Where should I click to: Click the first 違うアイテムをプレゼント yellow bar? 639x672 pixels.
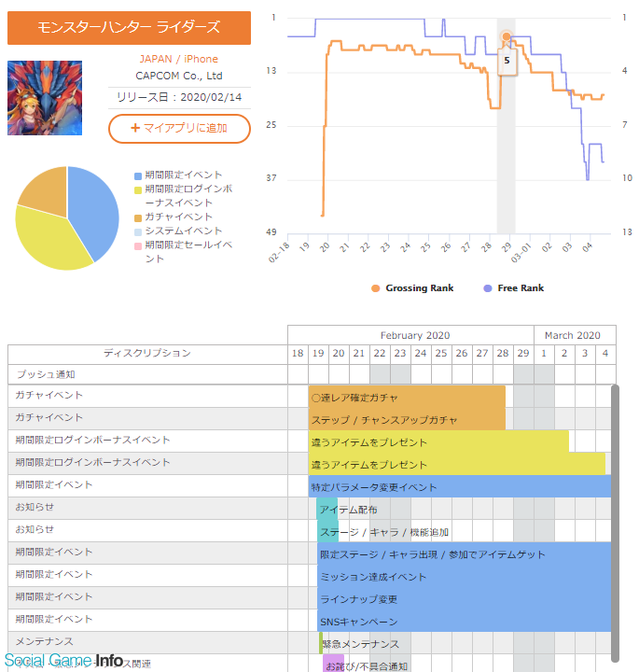point(438,441)
